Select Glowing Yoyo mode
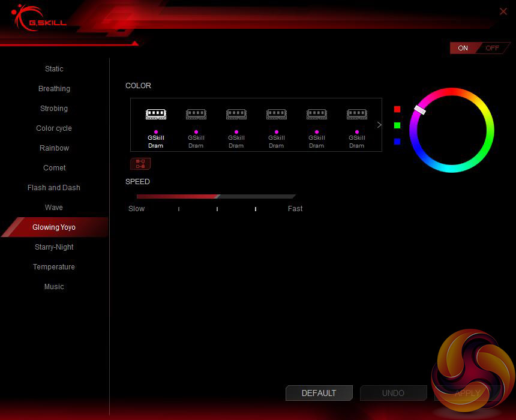The height and width of the screenshot is (420, 516). (x=55, y=227)
